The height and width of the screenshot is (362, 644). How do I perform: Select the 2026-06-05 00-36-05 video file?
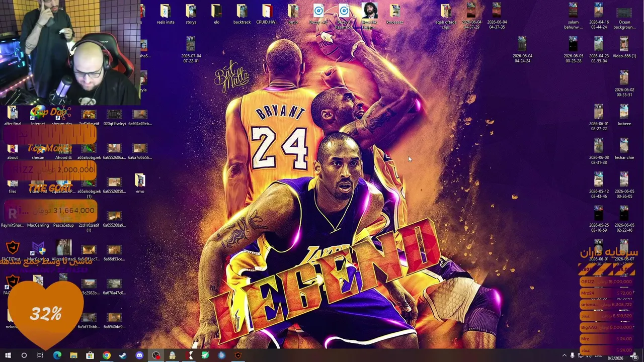[624, 186]
